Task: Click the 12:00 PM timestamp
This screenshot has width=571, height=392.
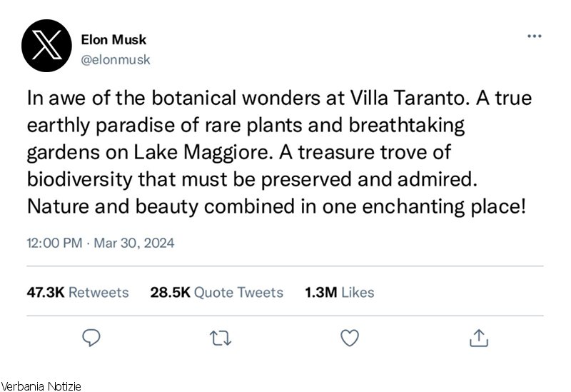Action: coord(53,243)
